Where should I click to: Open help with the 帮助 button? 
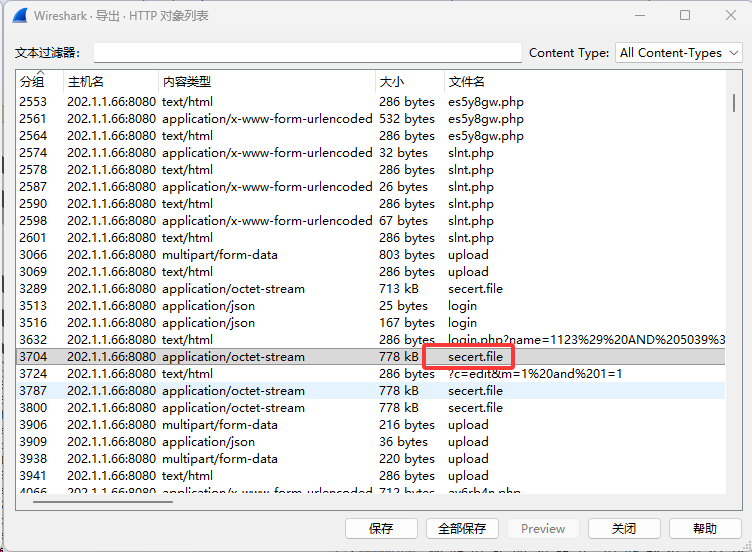pyautogui.click(x=705, y=528)
